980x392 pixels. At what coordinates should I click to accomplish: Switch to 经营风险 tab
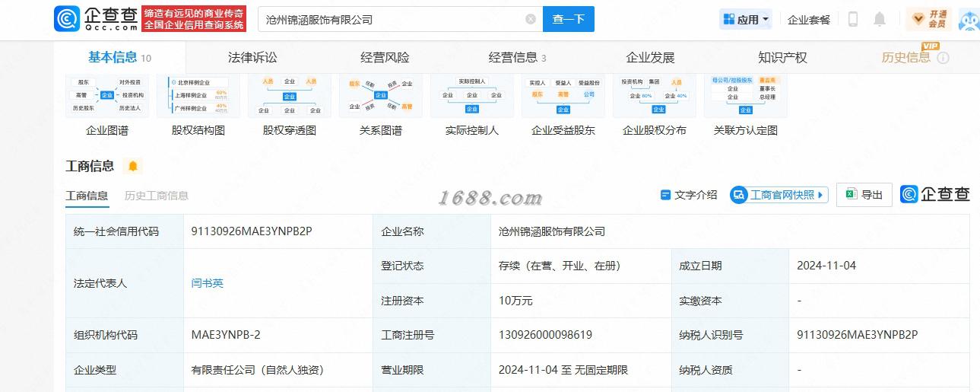pyautogui.click(x=385, y=57)
